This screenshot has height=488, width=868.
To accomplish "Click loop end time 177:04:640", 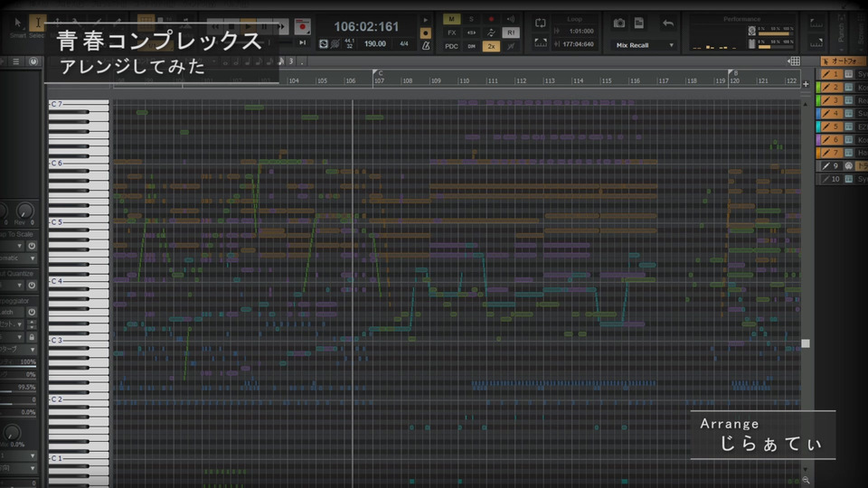I will tap(578, 44).
